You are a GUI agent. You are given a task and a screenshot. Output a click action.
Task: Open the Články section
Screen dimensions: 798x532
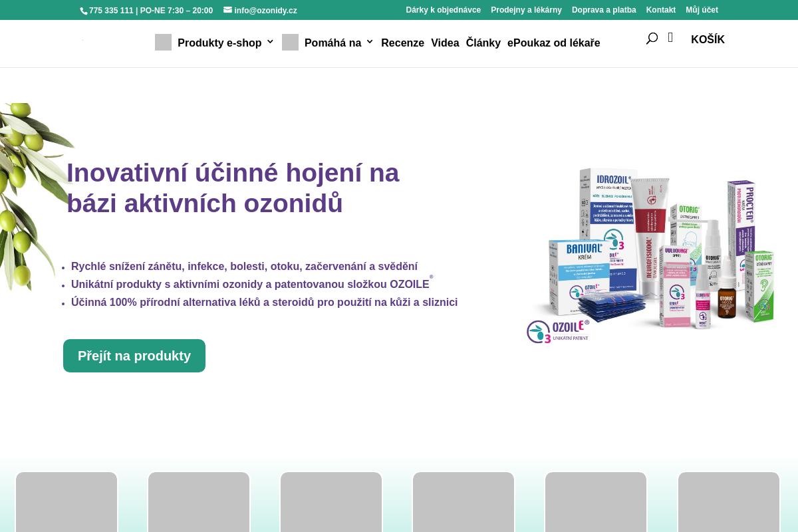click(x=483, y=43)
